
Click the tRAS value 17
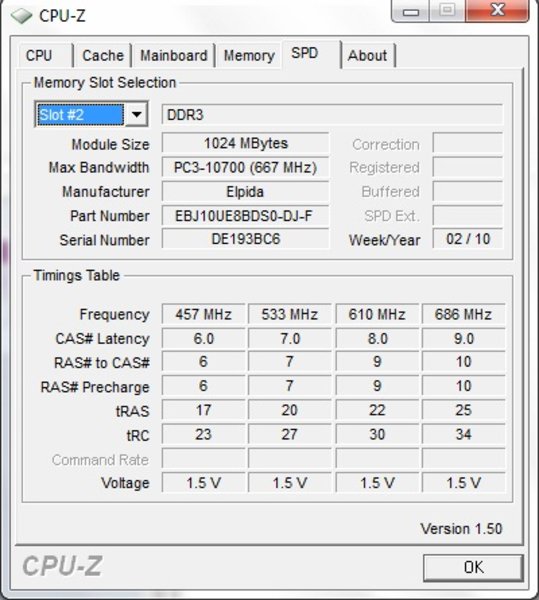(203, 410)
